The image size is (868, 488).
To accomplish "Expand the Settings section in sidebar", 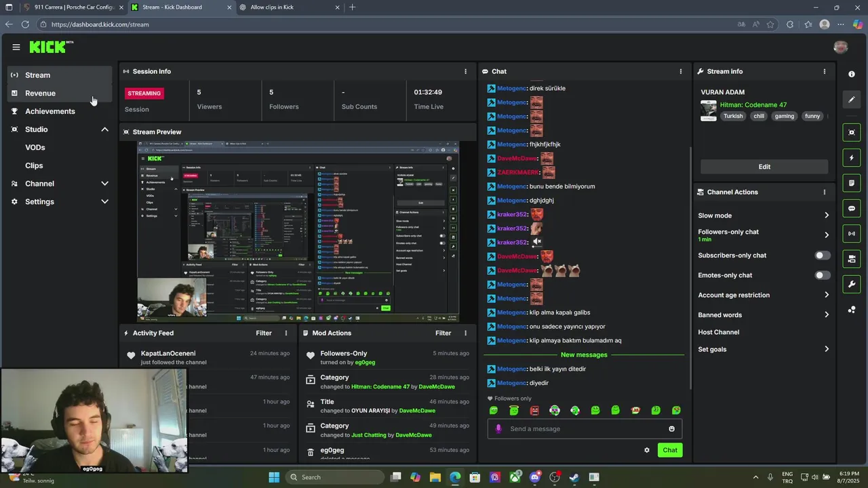I will [x=105, y=201].
